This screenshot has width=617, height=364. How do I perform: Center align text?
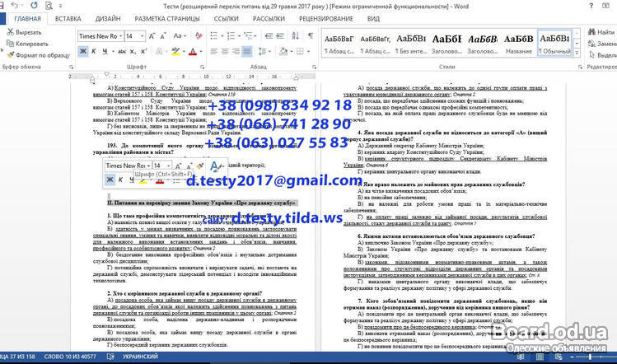pos(225,51)
